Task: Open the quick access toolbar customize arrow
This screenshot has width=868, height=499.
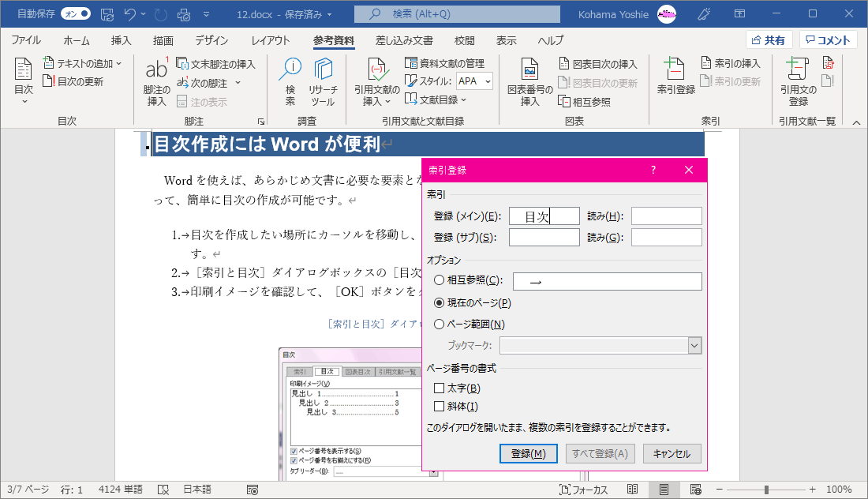Action: coord(206,14)
